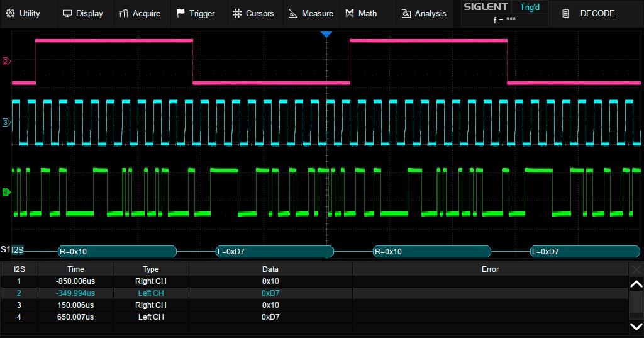
Task: Click the blue trigger position marker
Action: point(326,34)
